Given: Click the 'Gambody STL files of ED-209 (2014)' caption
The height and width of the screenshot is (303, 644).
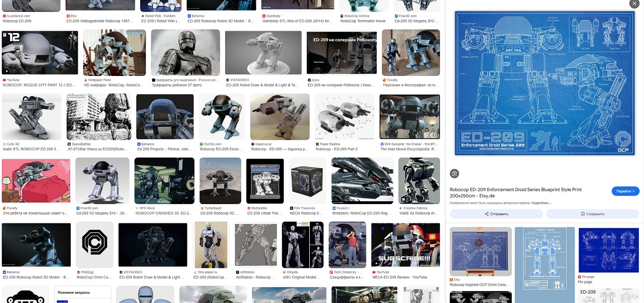Looking at the screenshot, I should [x=297, y=21].
